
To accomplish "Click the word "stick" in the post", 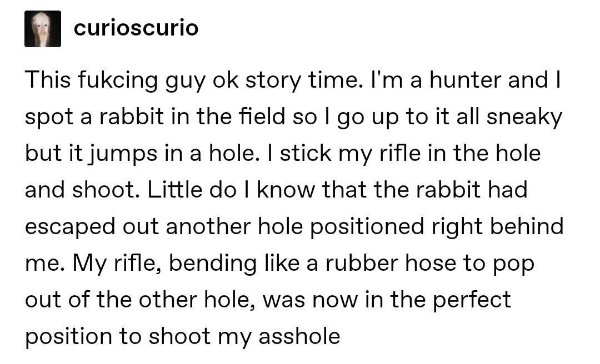I will 306,153.
